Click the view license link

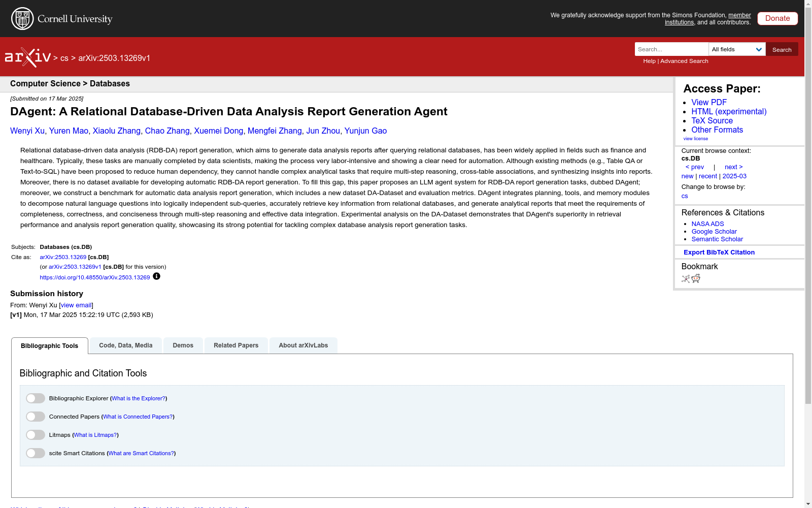click(695, 139)
